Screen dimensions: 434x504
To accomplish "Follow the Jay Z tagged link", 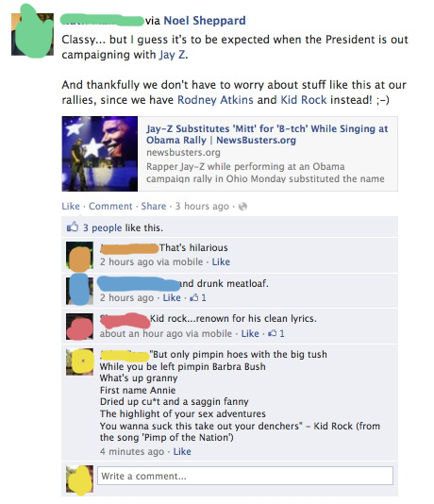I will 172,55.
